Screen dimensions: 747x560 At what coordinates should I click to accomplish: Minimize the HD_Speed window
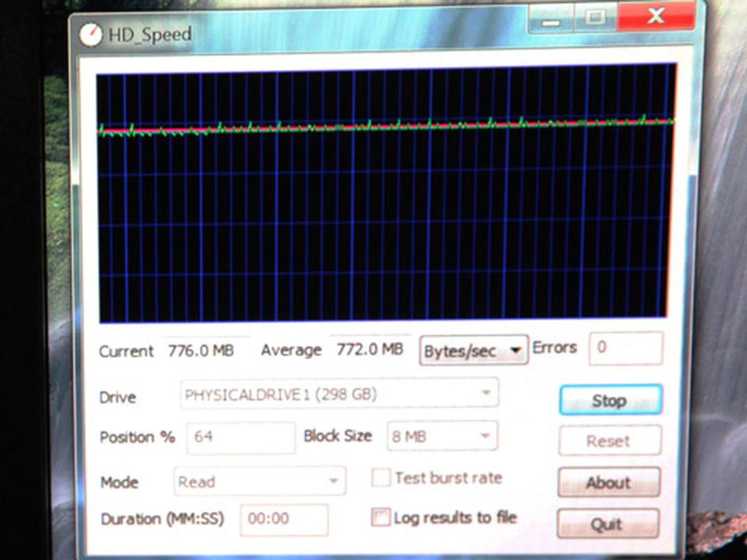[551, 20]
